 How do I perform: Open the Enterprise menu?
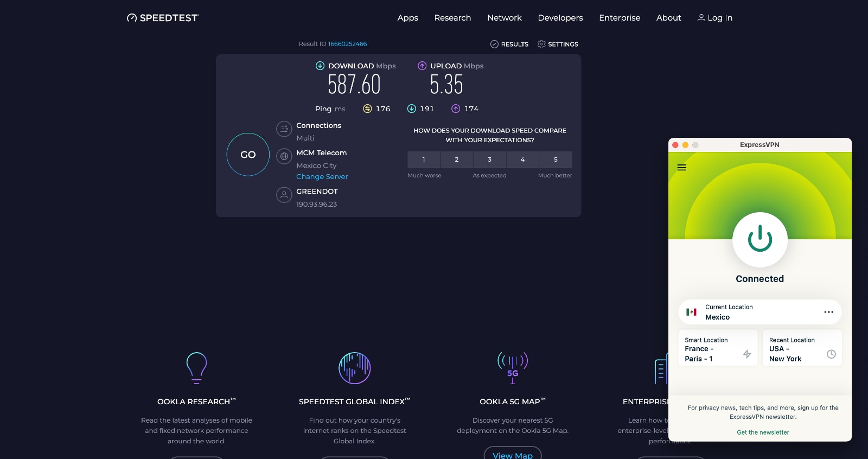point(620,18)
